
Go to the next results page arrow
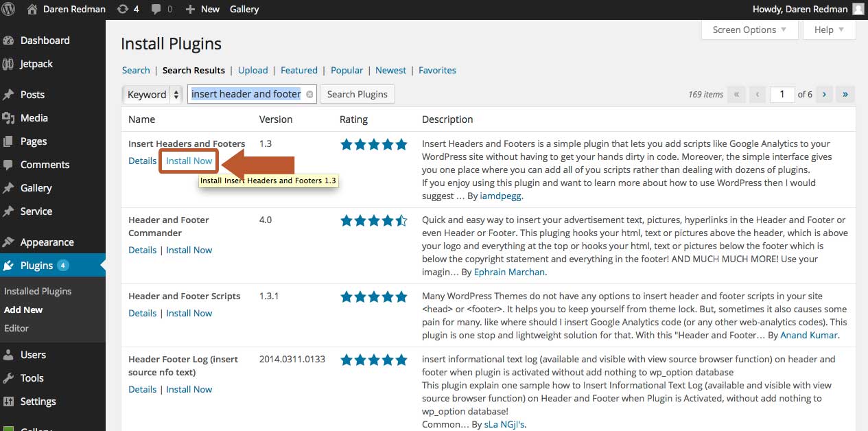(x=824, y=95)
